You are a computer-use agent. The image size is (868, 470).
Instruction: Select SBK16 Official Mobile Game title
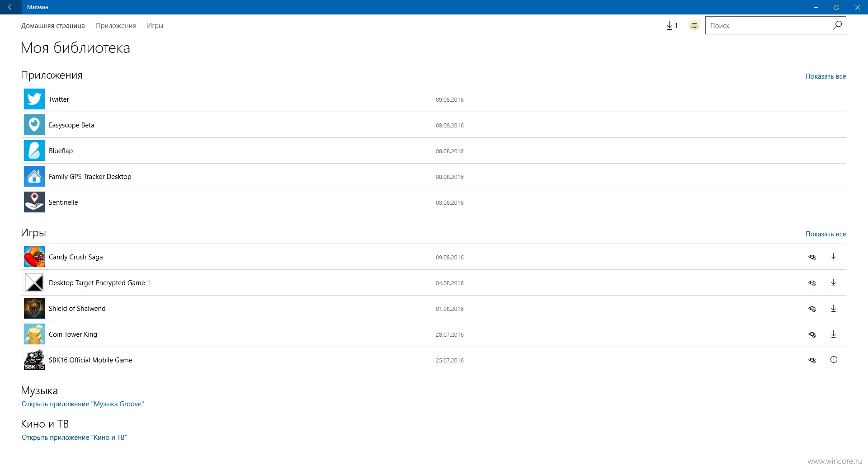pos(90,360)
